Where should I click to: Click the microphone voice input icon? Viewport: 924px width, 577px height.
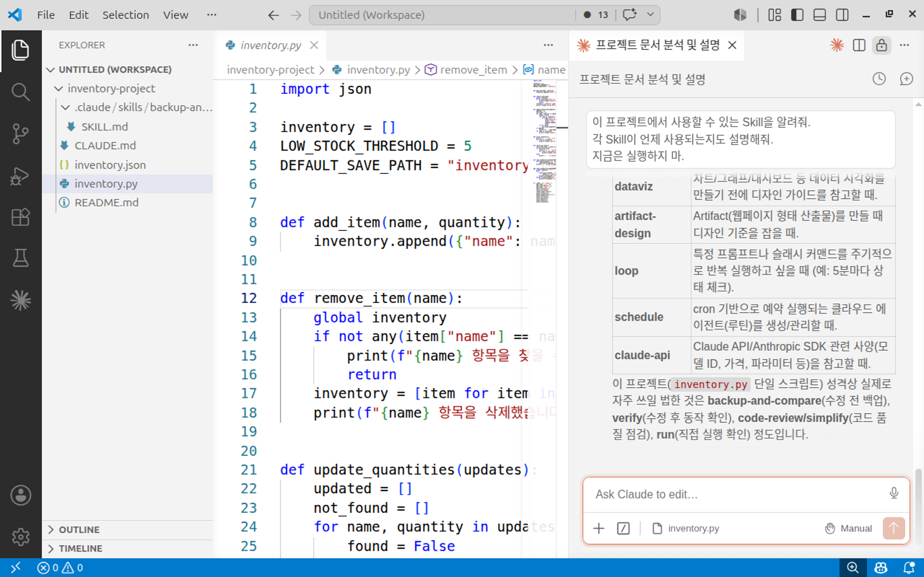click(x=894, y=493)
